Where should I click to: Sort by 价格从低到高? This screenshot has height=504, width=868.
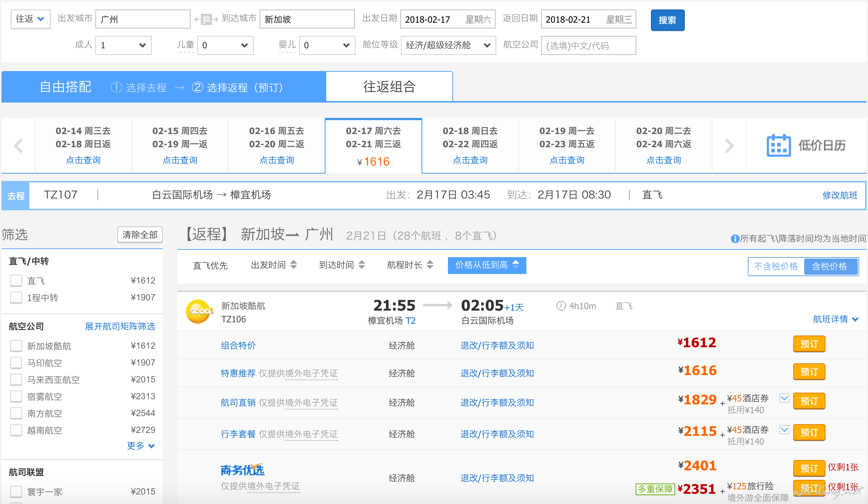point(487,265)
